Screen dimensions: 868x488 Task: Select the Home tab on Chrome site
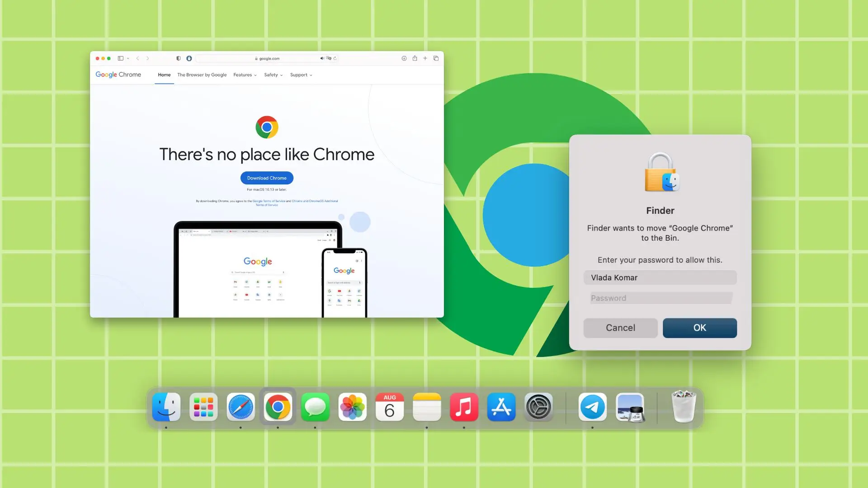[x=164, y=75]
